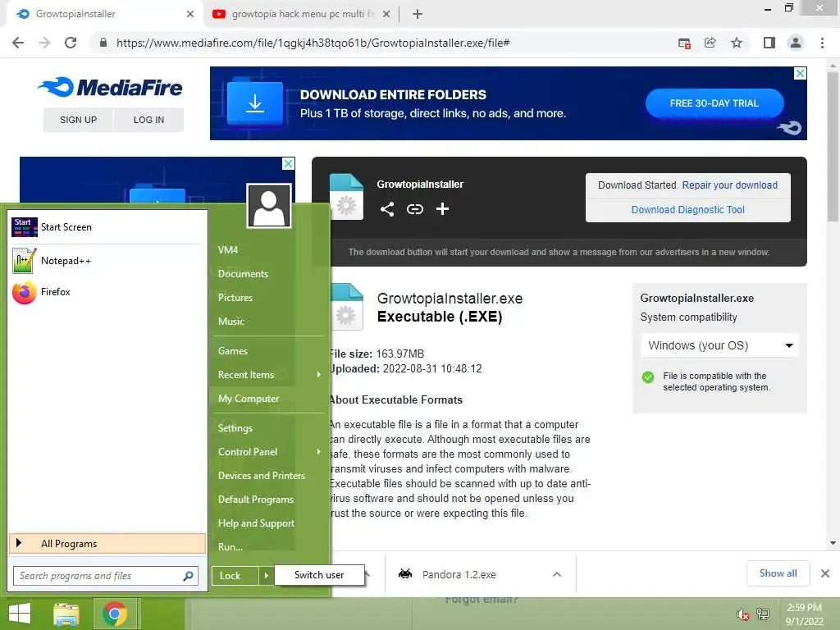
Task: Click the search magnifier in Start menu
Action: (188, 576)
